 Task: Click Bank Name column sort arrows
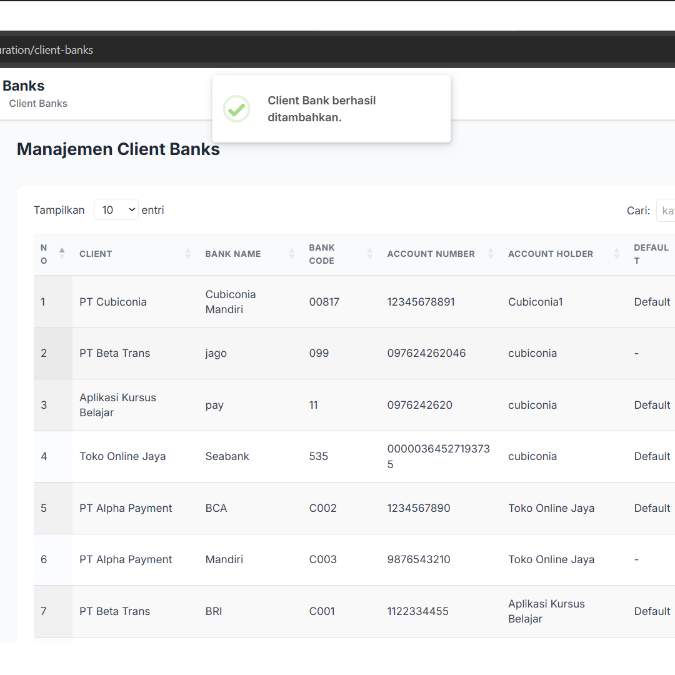click(291, 254)
